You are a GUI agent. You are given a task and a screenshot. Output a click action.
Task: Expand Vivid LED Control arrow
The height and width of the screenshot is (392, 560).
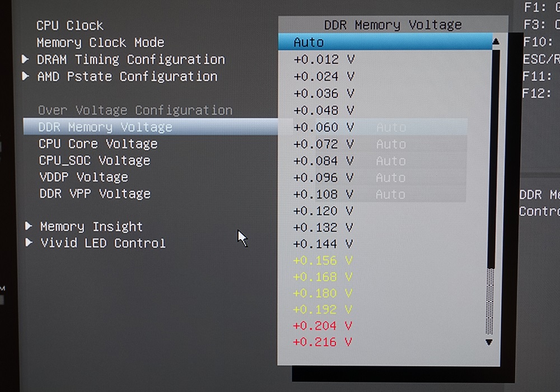pos(29,243)
